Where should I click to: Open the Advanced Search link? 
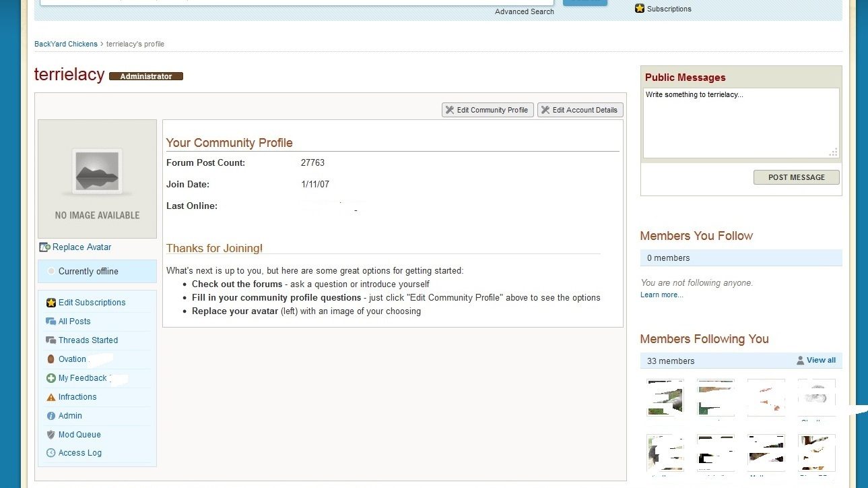[524, 11]
